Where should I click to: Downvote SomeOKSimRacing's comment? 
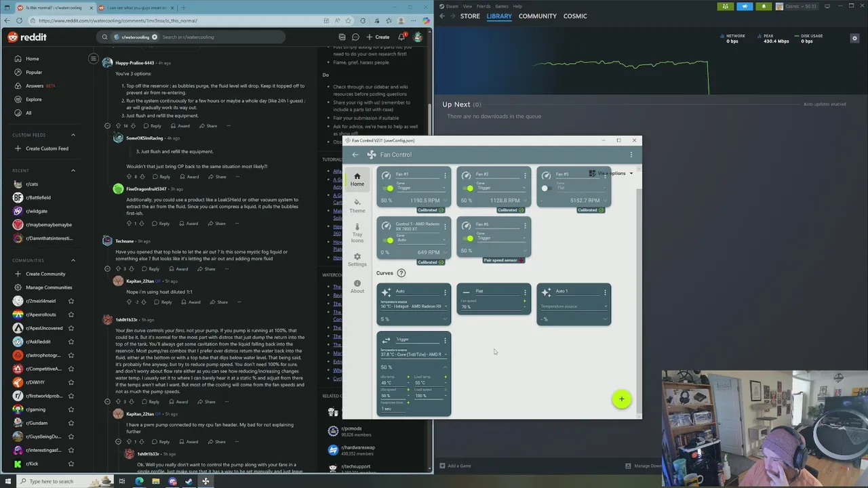[x=142, y=177]
